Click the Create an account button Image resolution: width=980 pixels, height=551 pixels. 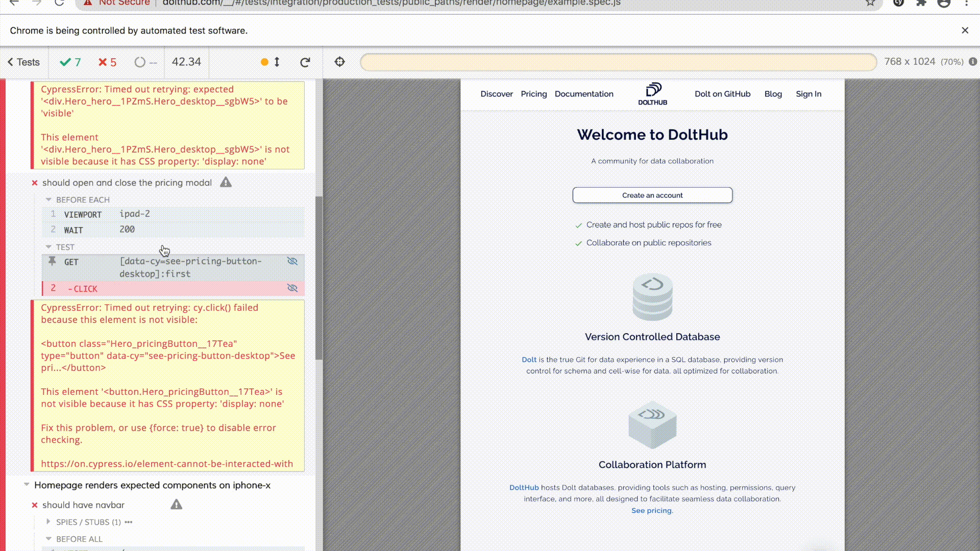pyautogui.click(x=652, y=195)
